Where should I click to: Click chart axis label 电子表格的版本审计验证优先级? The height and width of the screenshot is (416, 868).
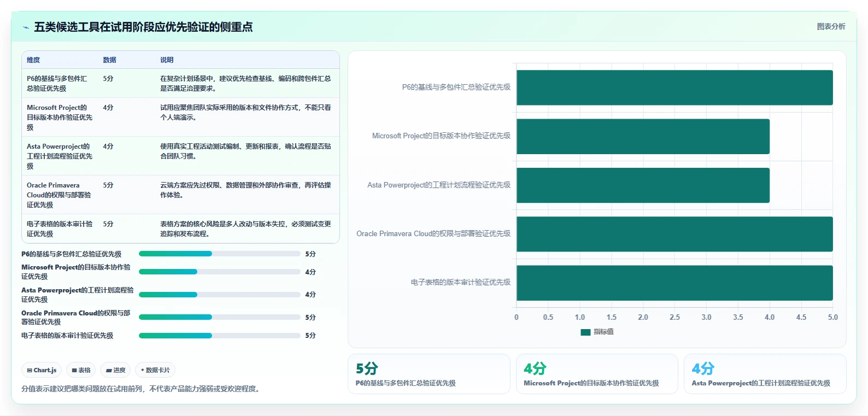pos(461,282)
